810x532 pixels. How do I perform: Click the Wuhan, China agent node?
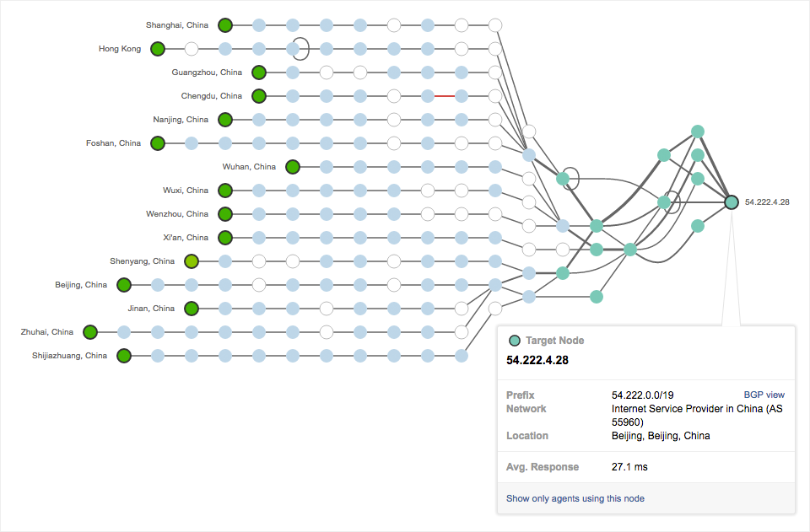pyautogui.click(x=293, y=167)
